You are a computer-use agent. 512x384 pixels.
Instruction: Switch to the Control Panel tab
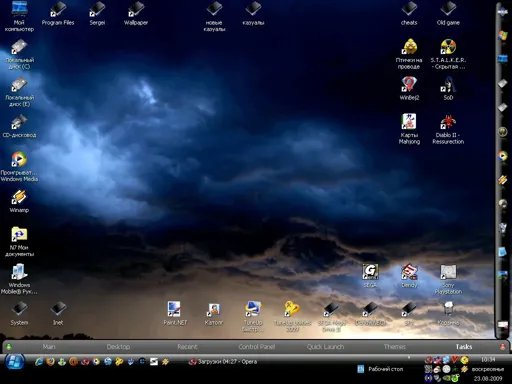[257, 347]
